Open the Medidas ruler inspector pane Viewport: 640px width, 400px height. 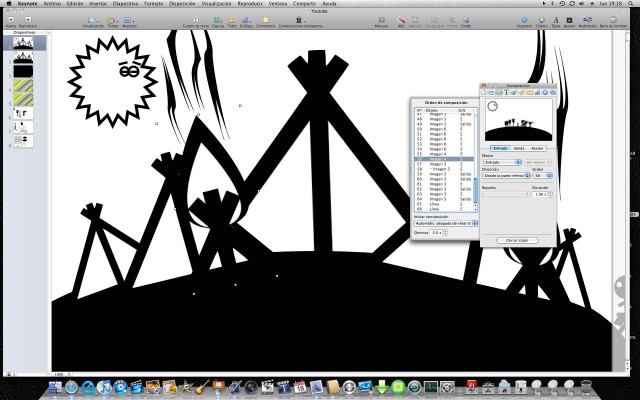(522, 93)
